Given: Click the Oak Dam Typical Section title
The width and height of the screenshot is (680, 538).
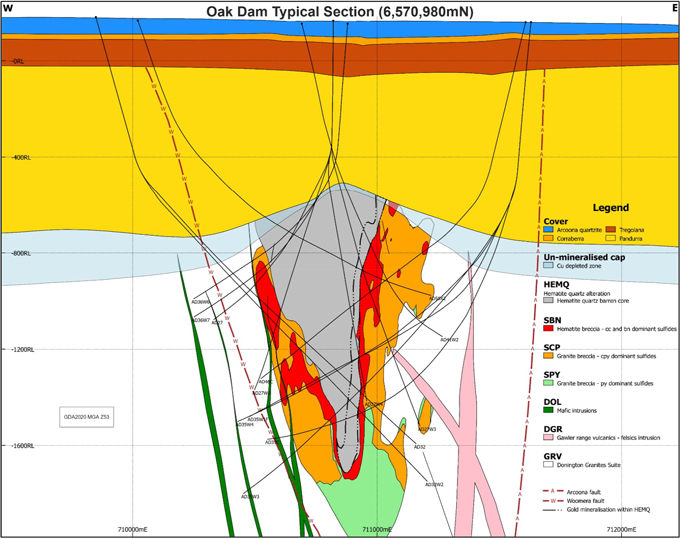Looking at the screenshot, I should (x=340, y=12).
